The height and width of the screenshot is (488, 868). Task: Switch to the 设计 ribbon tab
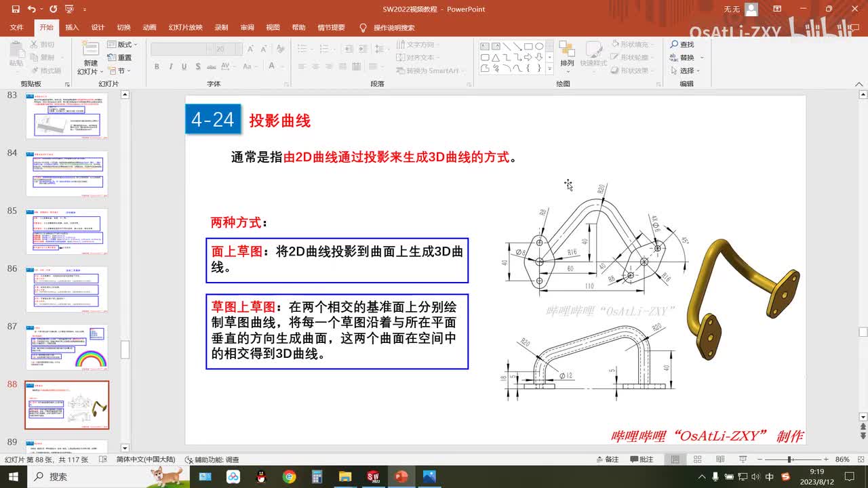tap(98, 28)
